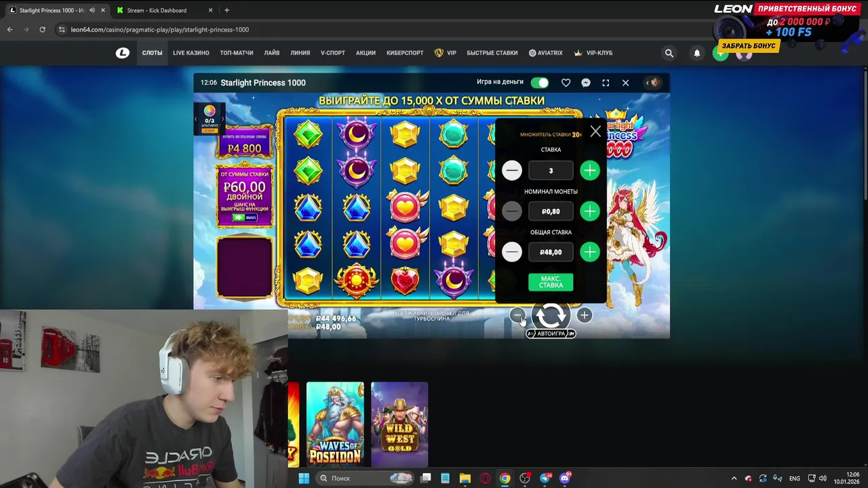The width and height of the screenshot is (868, 488).
Task: Expand the side panel arrow near avatar
Action: tap(648, 83)
